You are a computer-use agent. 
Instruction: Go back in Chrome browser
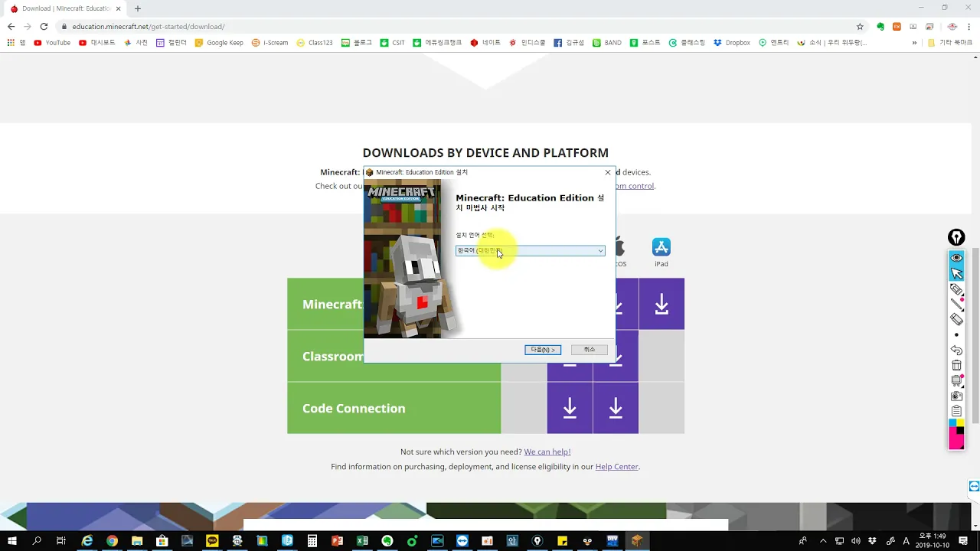[11, 27]
